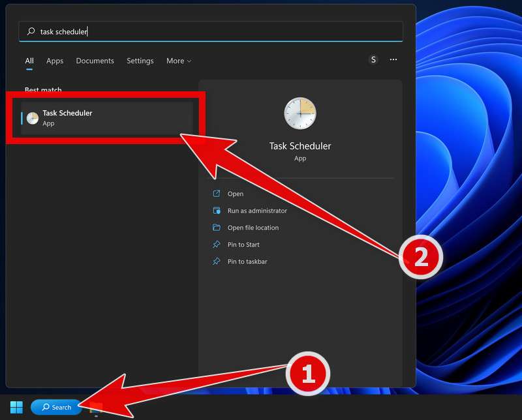The height and width of the screenshot is (420, 522).
Task: Click the Pin to taskbar pin icon
Action: pyautogui.click(x=217, y=262)
